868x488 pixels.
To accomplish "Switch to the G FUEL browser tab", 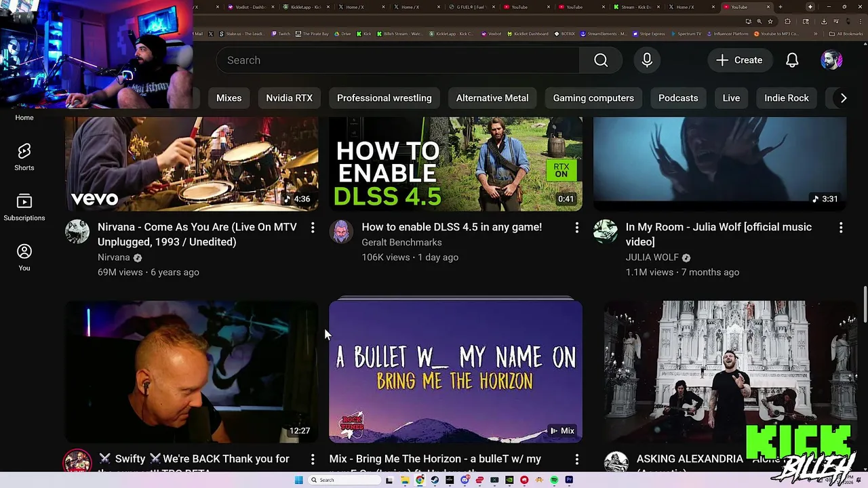I will point(472,7).
